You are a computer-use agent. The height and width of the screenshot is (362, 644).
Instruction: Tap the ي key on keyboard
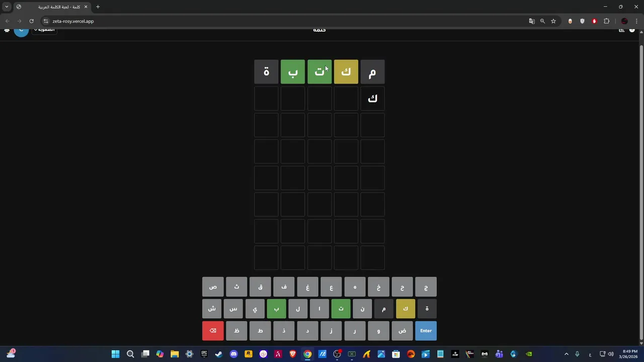255,309
